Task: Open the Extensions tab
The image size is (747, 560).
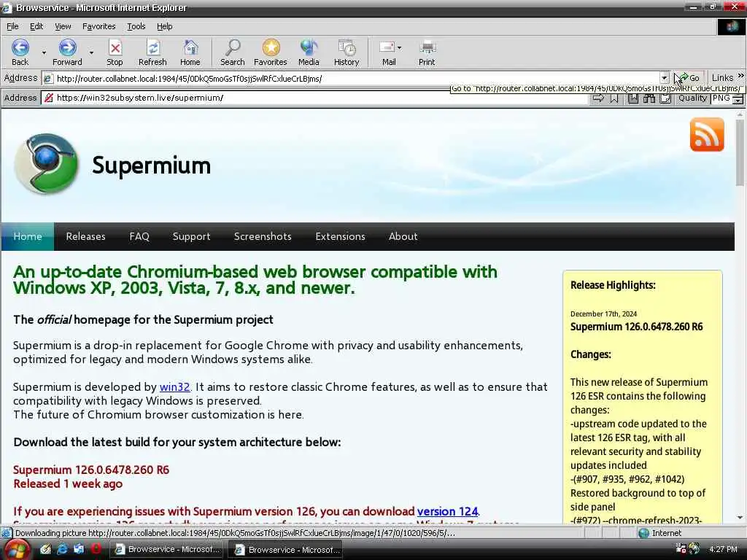Action: point(340,236)
